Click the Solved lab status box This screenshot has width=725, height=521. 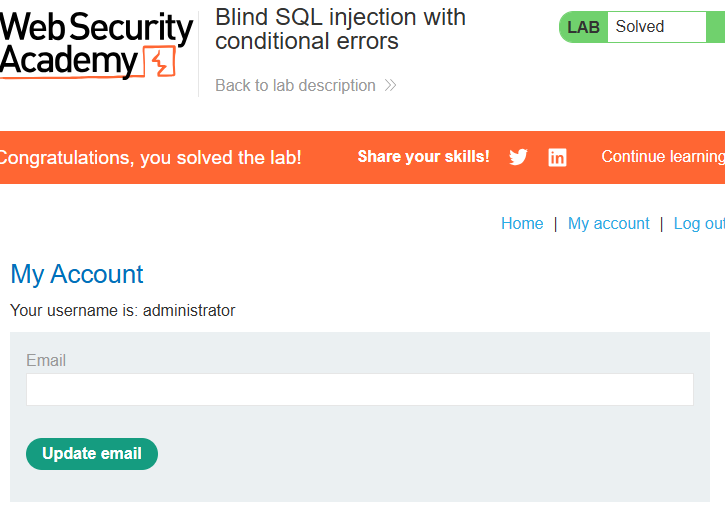click(x=657, y=27)
